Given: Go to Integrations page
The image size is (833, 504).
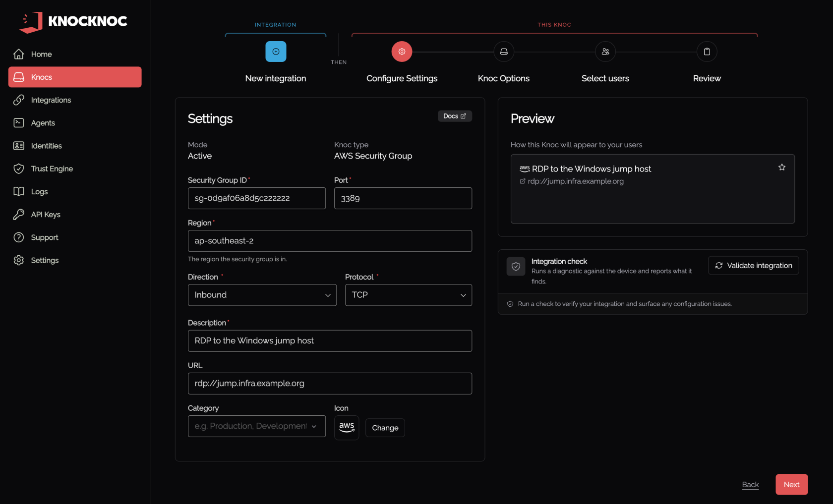Looking at the screenshot, I should pyautogui.click(x=75, y=100).
